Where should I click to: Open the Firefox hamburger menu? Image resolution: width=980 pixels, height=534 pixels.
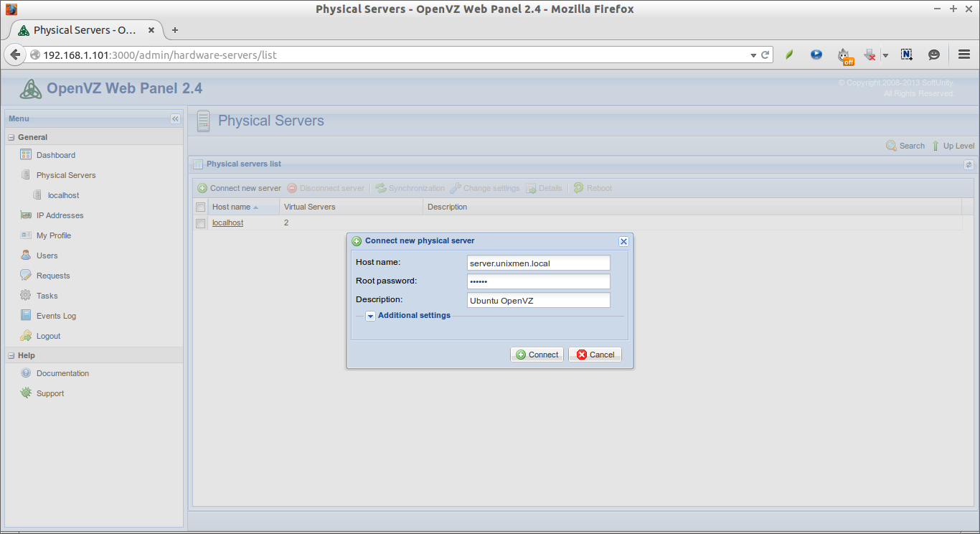click(x=964, y=55)
